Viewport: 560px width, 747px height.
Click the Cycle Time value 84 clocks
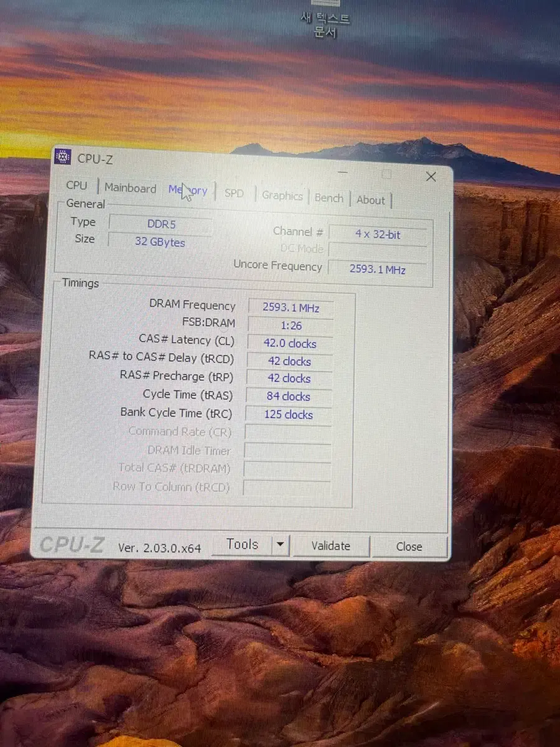(288, 397)
